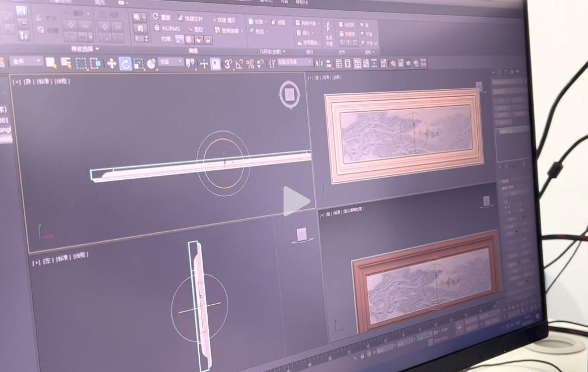Open the Rendered Frame Window icon
The width and height of the screenshot is (588, 372).
tap(401, 63)
